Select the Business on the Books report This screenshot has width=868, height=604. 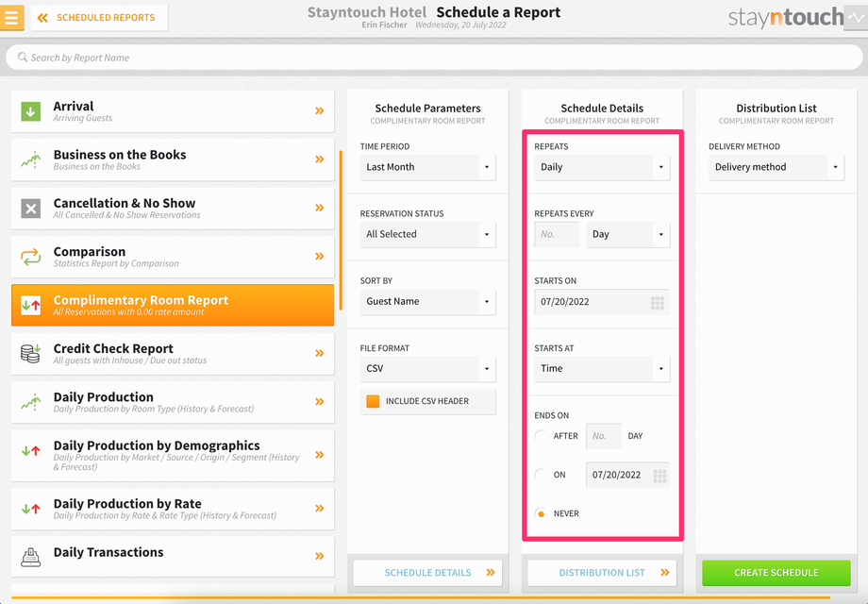click(173, 160)
